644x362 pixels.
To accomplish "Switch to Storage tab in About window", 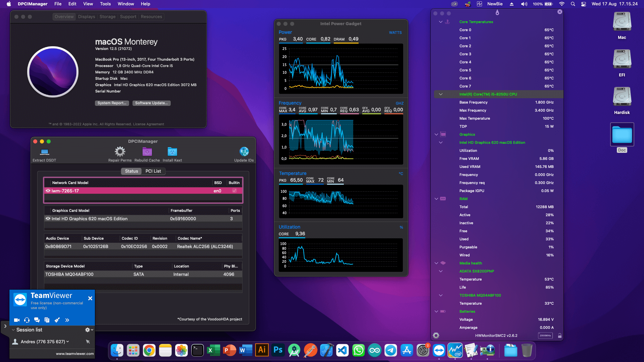I will pos(107,17).
